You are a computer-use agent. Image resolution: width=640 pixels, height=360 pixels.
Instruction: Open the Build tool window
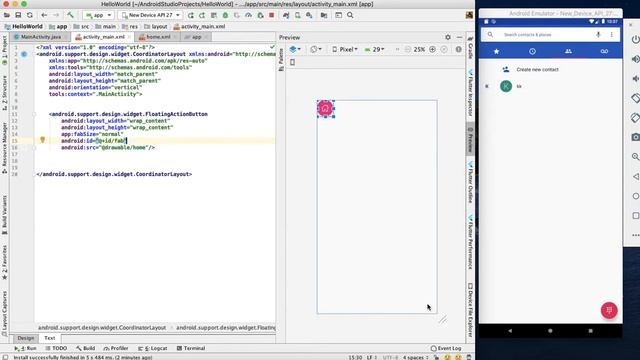point(85,348)
